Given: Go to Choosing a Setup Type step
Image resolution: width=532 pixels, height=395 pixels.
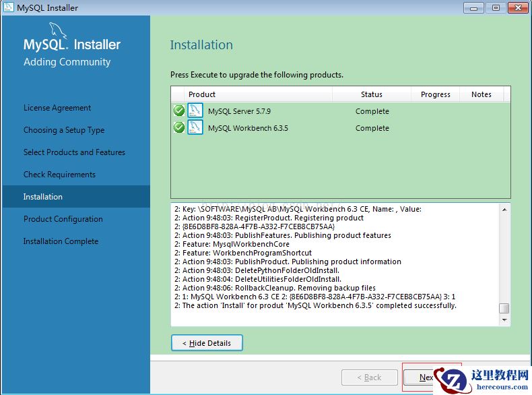Looking at the screenshot, I should tap(64, 130).
